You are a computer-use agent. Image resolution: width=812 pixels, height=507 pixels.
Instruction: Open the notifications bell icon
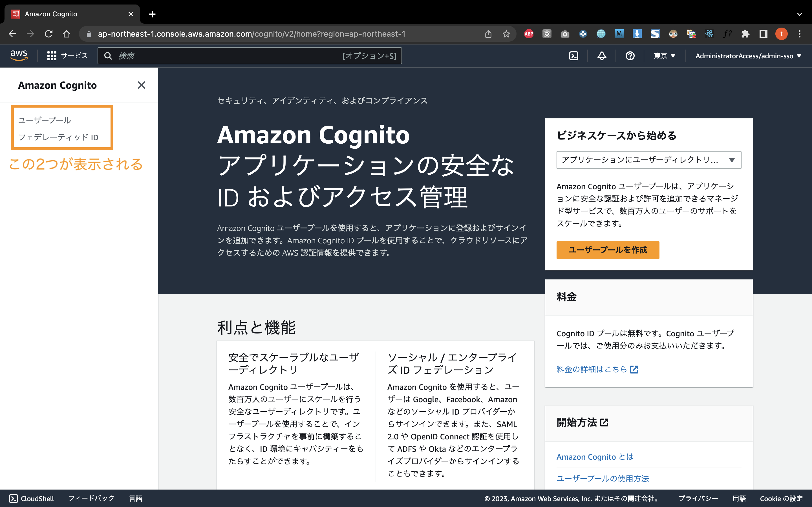(x=602, y=56)
